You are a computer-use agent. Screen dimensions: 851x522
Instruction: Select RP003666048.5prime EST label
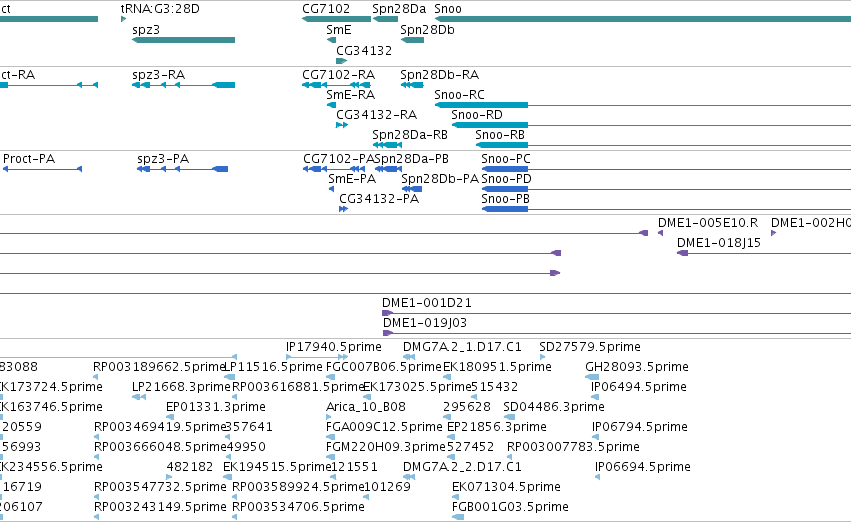[160, 448]
